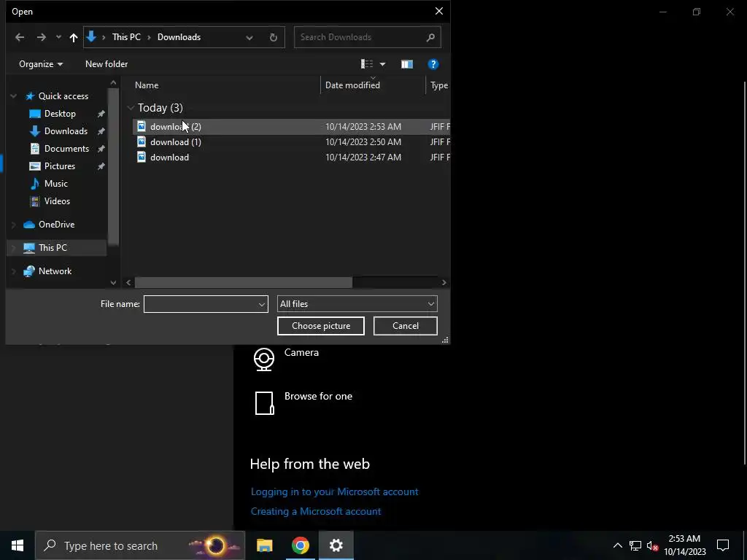Open Logging in to Microsoft account link
The height and width of the screenshot is (560, 747).
[334, 492]
